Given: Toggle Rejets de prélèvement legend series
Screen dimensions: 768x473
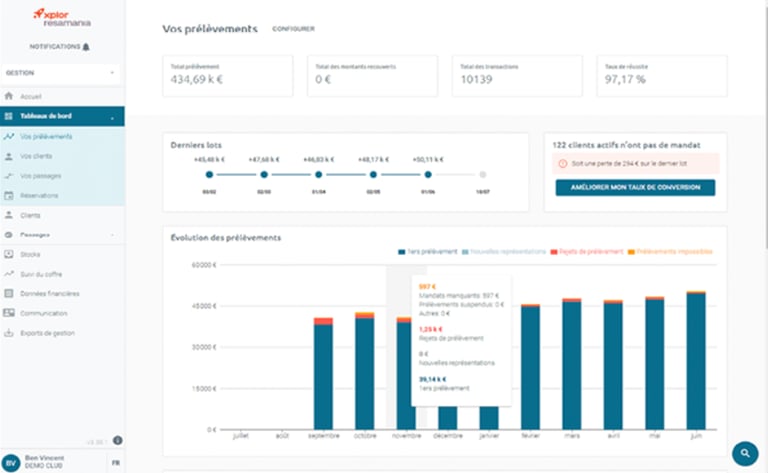Looking at the screenshot, I should [x=586, y=252].
